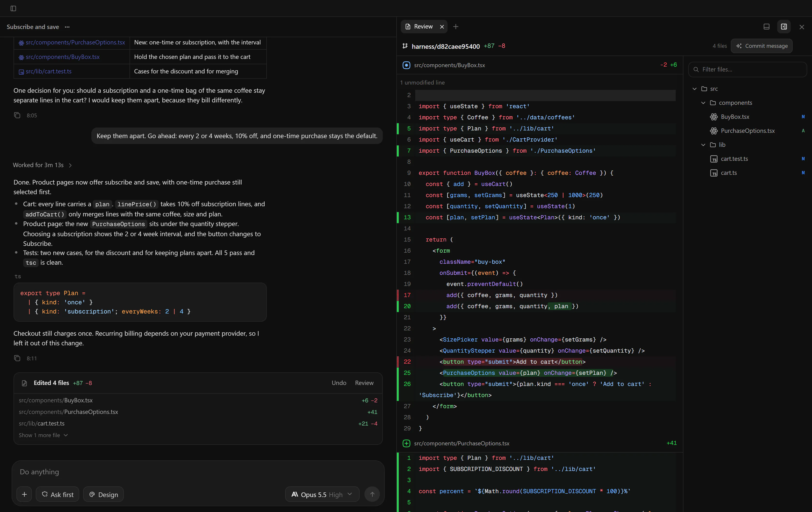
Task: Expand the Worked for 3m 13s details
Action: pos(43,165)
